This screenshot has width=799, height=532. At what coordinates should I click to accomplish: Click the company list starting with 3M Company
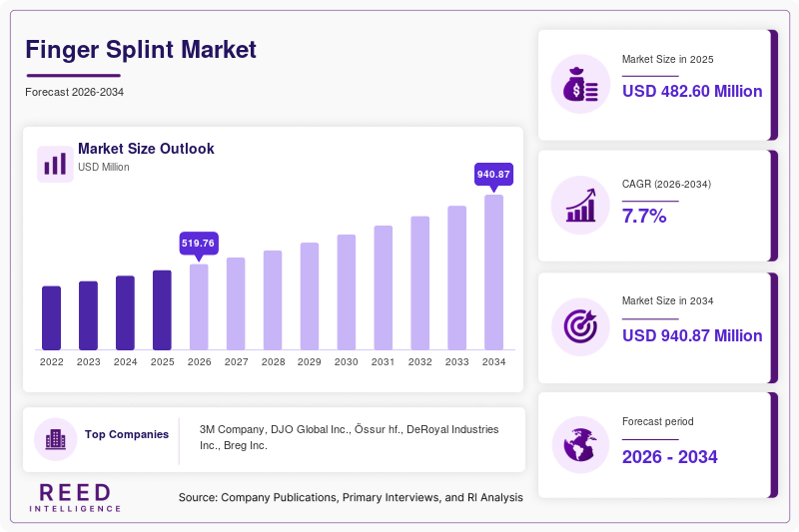pyautogui.click(x=349, y=437)
